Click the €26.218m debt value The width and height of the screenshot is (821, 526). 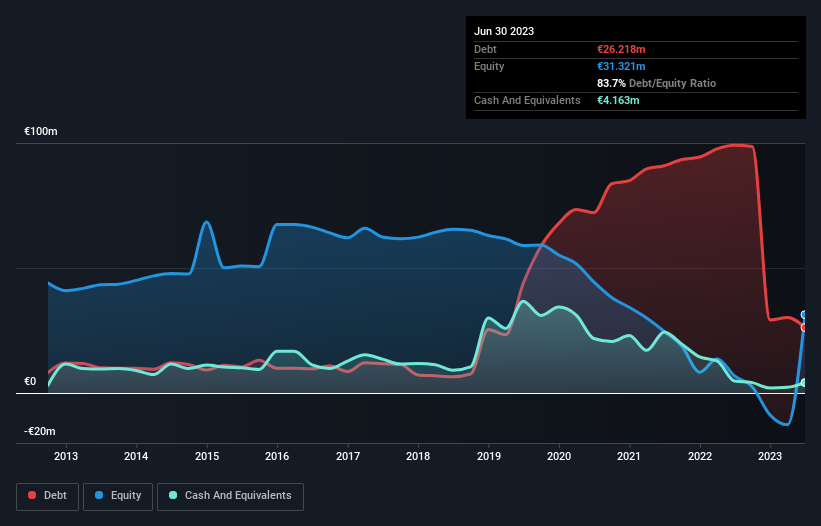(x=621, y=49)
